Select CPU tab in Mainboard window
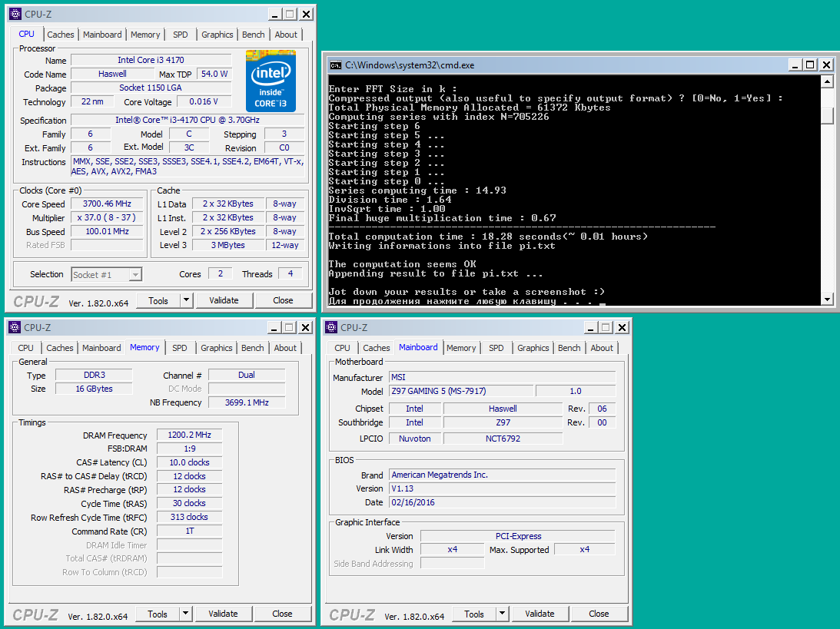The width and height of the screenshot is (840, 629). click(x=342, y=347)
